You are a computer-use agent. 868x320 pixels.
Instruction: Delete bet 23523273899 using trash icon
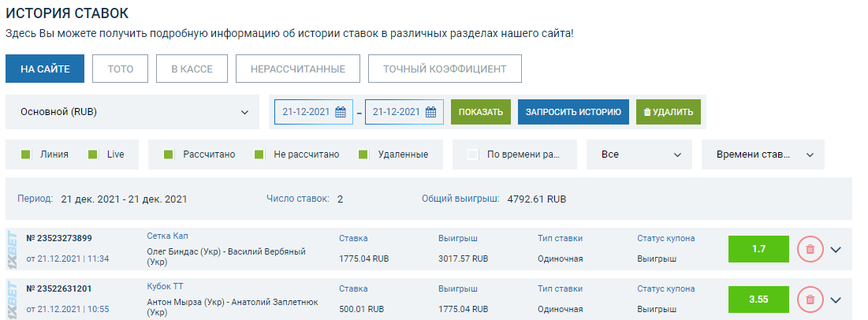coord(810,249)
